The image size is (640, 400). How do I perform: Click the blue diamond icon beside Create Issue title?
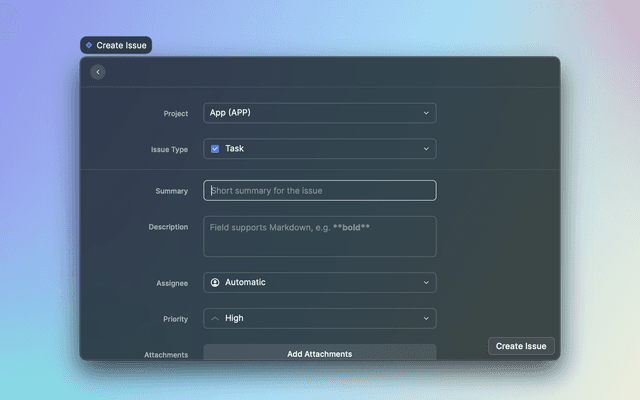pos(89,45)
